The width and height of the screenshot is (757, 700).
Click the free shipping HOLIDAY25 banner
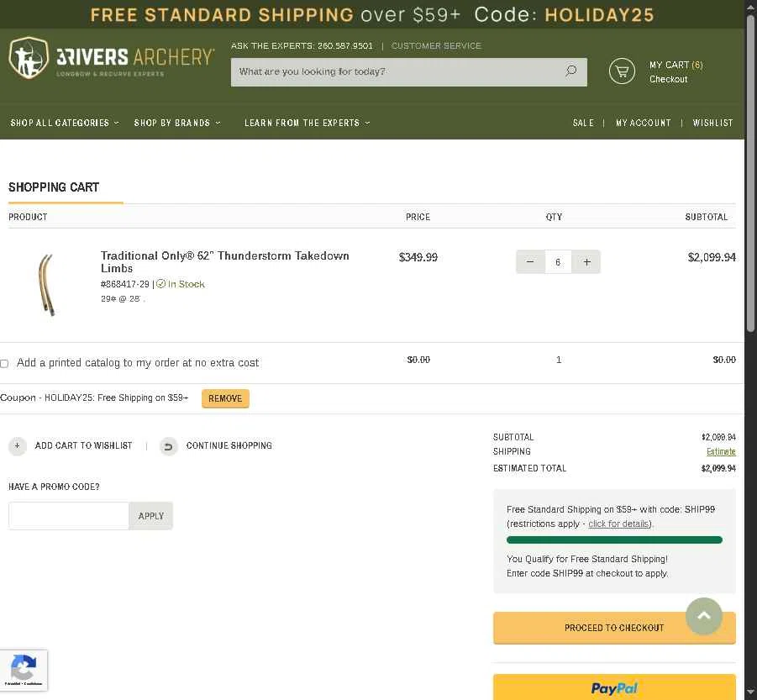(371, 14)
